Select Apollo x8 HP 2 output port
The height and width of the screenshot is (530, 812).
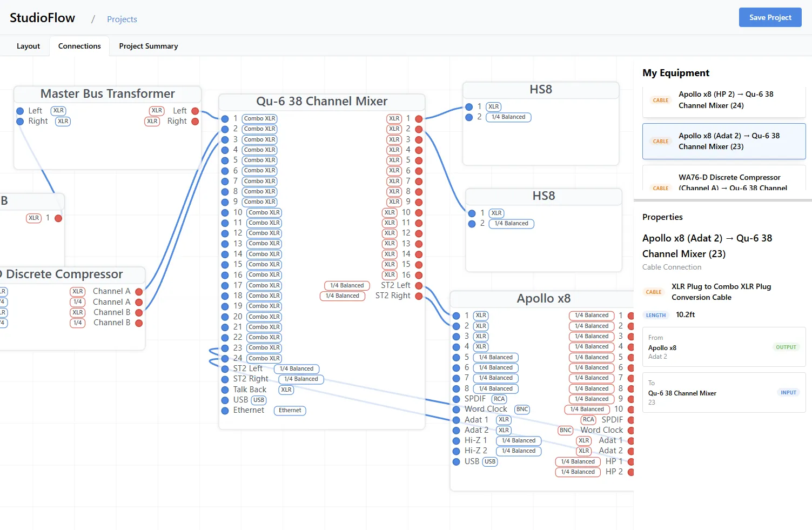630,472
